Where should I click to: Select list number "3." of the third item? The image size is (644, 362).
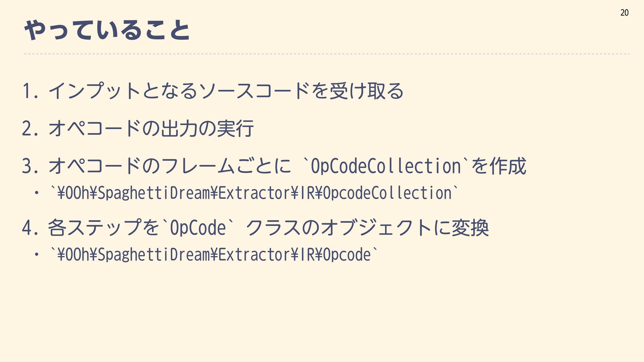click(30, 166)
